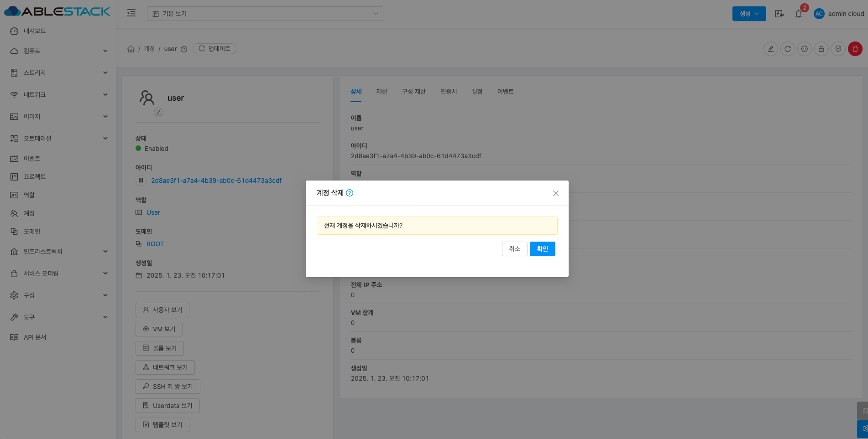
Task: Open the ROOT domain link
Action: pos(155,244)
